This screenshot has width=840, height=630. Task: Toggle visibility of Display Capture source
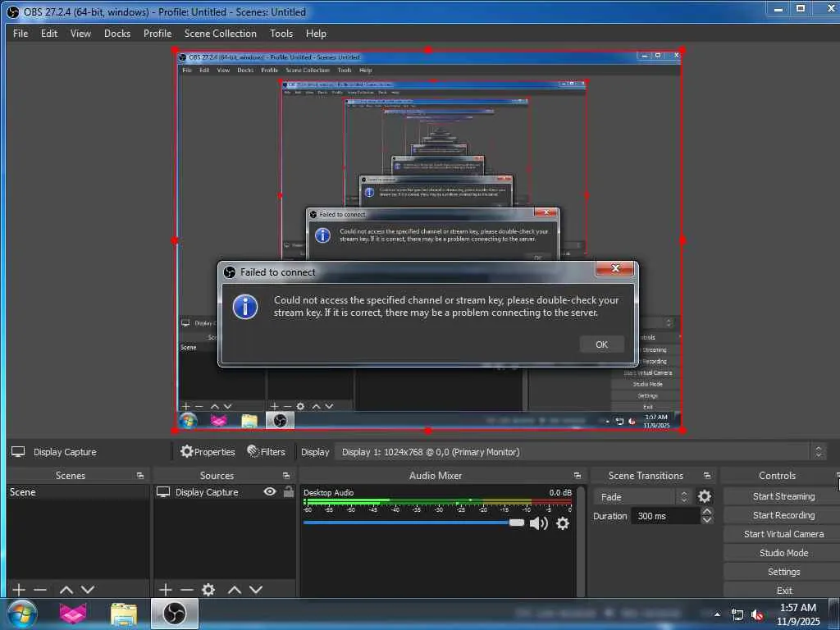pyautogui.click(x=270, y=491)
